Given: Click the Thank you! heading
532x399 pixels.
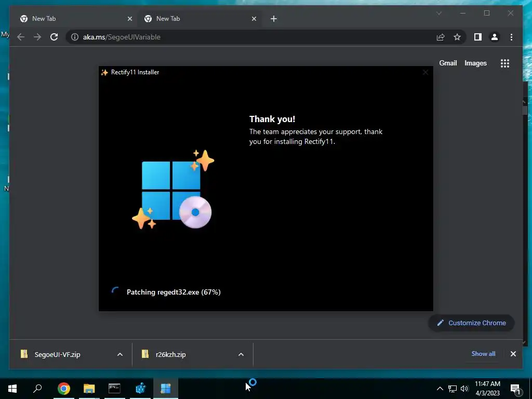Looking at the screenshot, I should [x=272, y=119].
